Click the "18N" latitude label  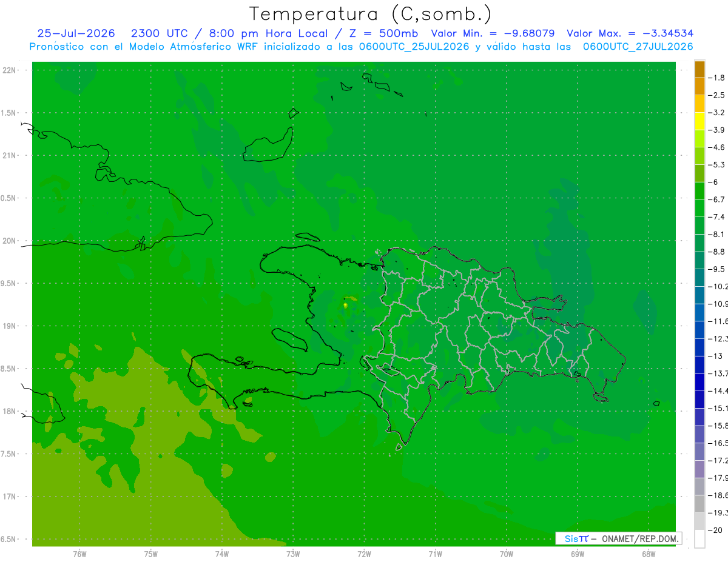[10, 411]
